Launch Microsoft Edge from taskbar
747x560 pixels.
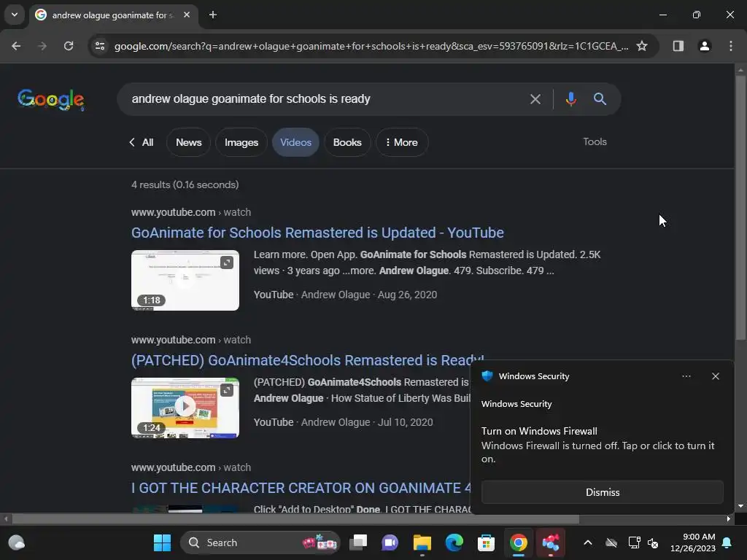point(454,542)
